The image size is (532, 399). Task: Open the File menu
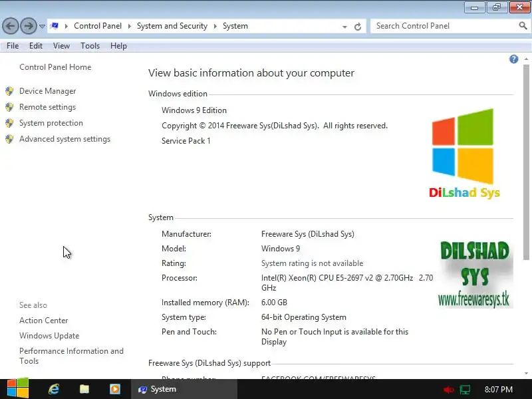13,46
